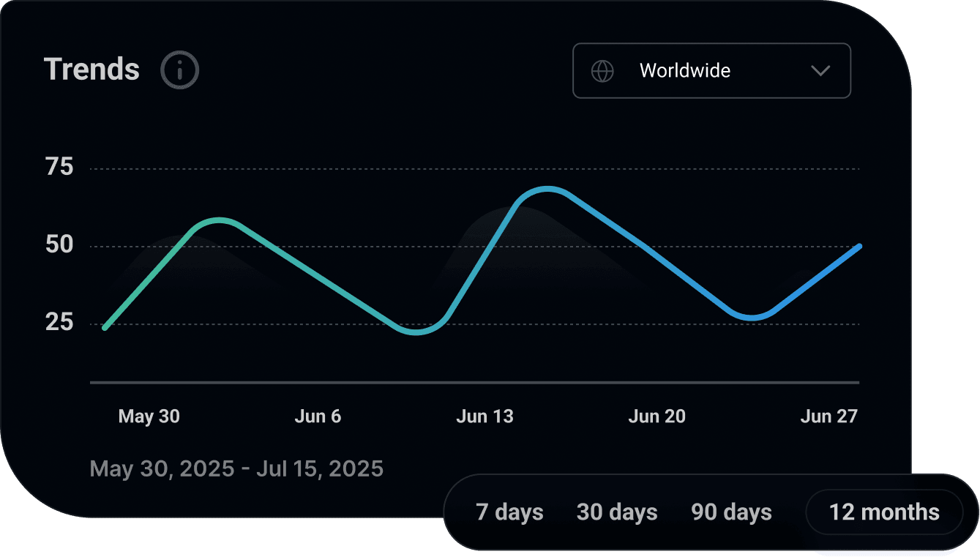The image size is (980, 557).
Task: Click the Trends heading
Action: (x=91, y=70)
